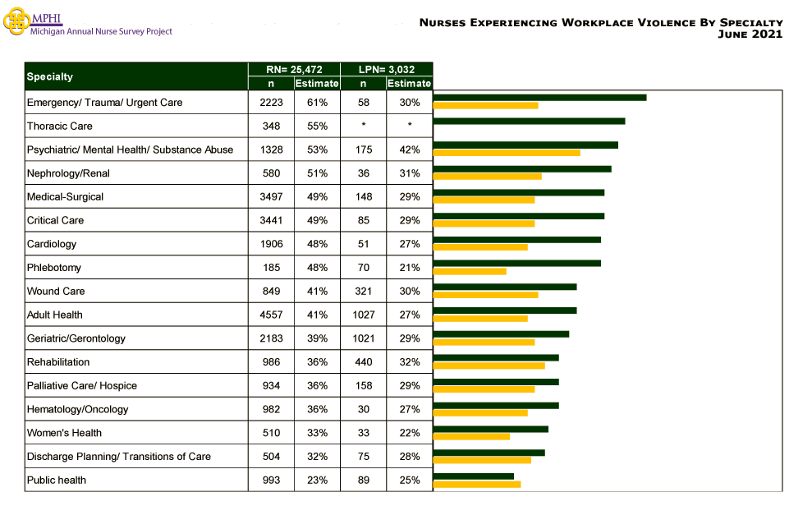
Task: Click the green bar beside Public health row
Action: point(472,475)
